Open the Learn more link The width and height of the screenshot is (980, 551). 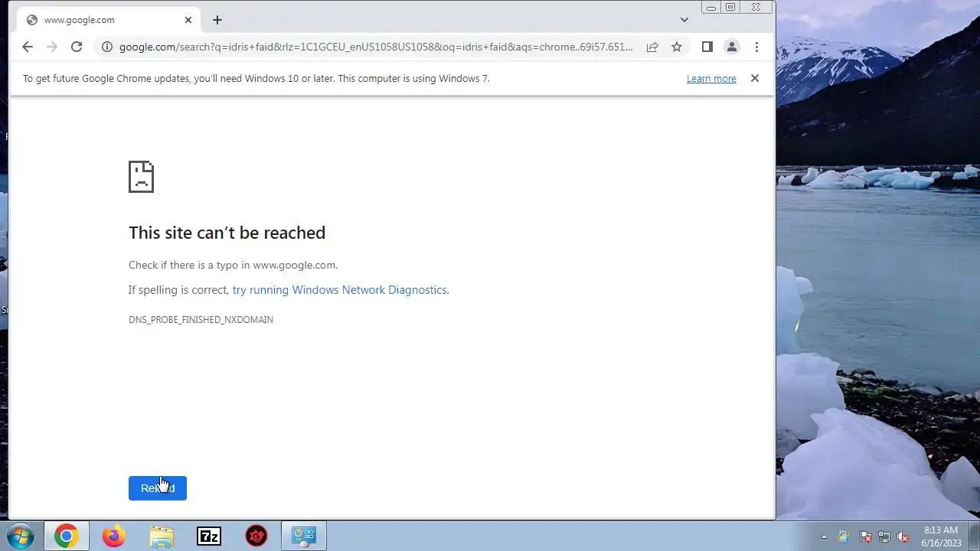pos(711,78)
